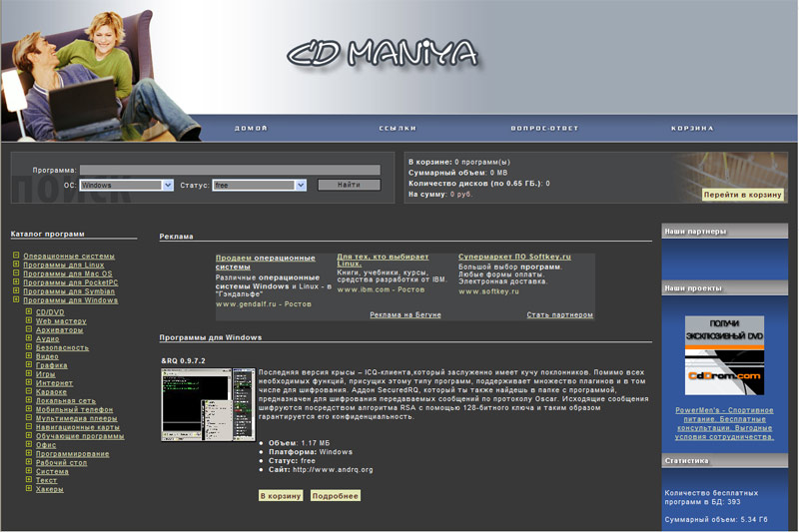Open the Хакеры category link
Screen dimensions: 799x532
[x=49, y=489]
